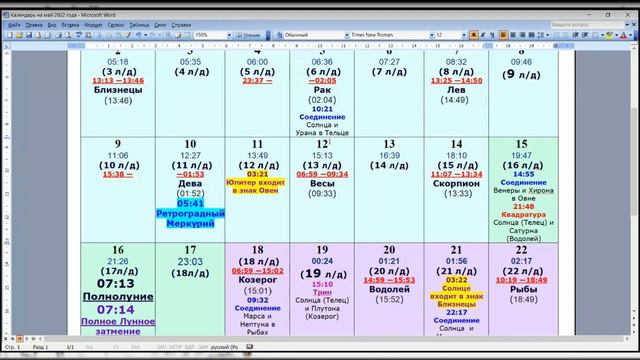Toggle ИСПР track changes indicator
Screen dimensions: 640x360
176,347
